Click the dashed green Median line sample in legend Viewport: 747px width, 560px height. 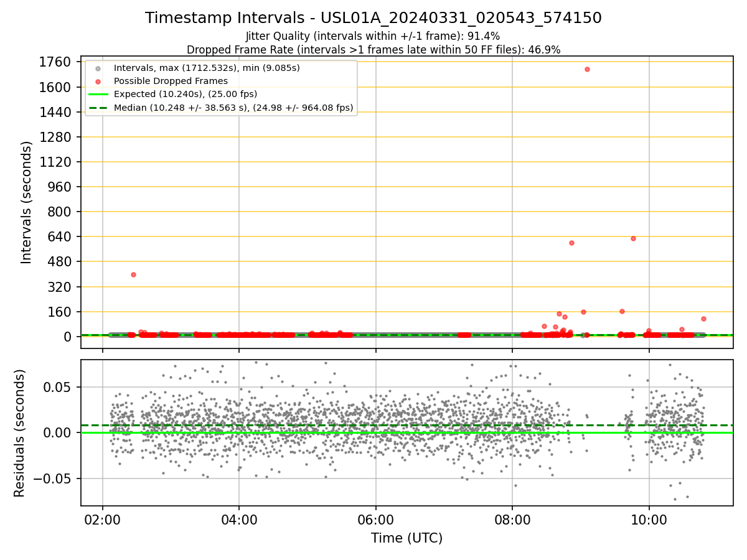coord(98,108)
